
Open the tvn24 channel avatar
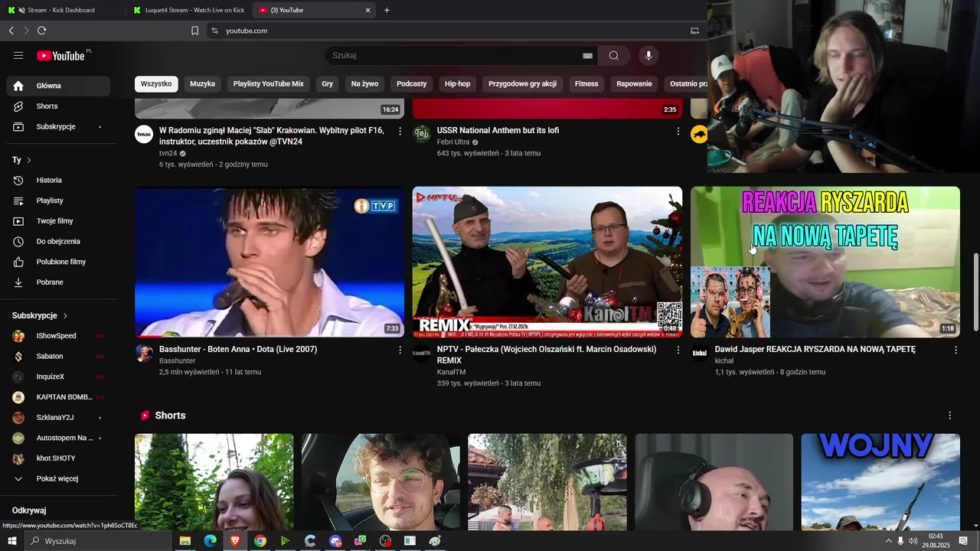click(144, 134)
